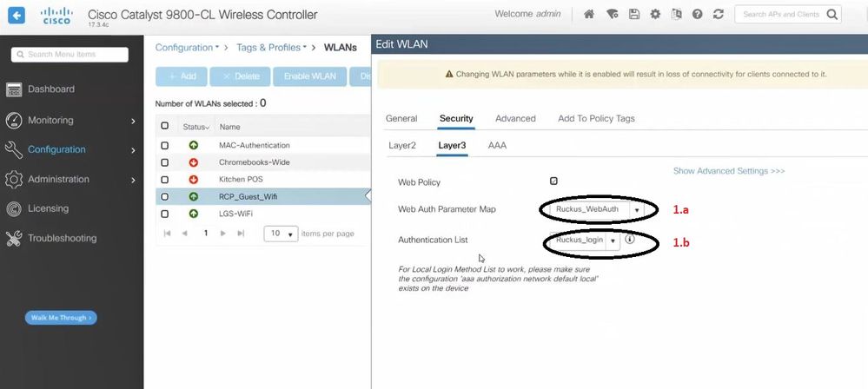Open the settings gear icon
The image size is (868, 389).
[655, 15]
